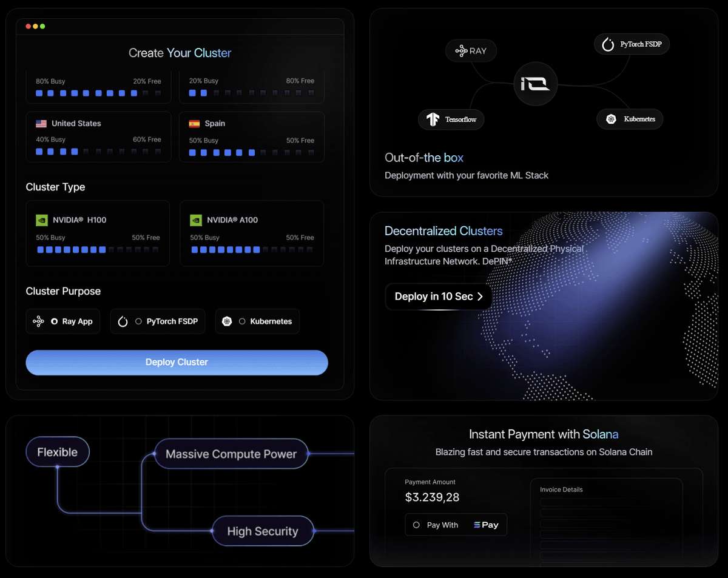Click the Invoice Details heading

tap(561, 489)
